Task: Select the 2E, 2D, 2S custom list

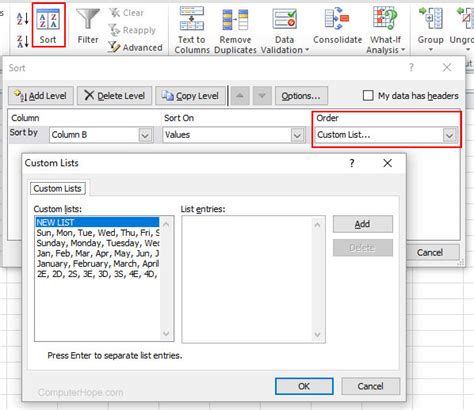Action: (98, 274)
